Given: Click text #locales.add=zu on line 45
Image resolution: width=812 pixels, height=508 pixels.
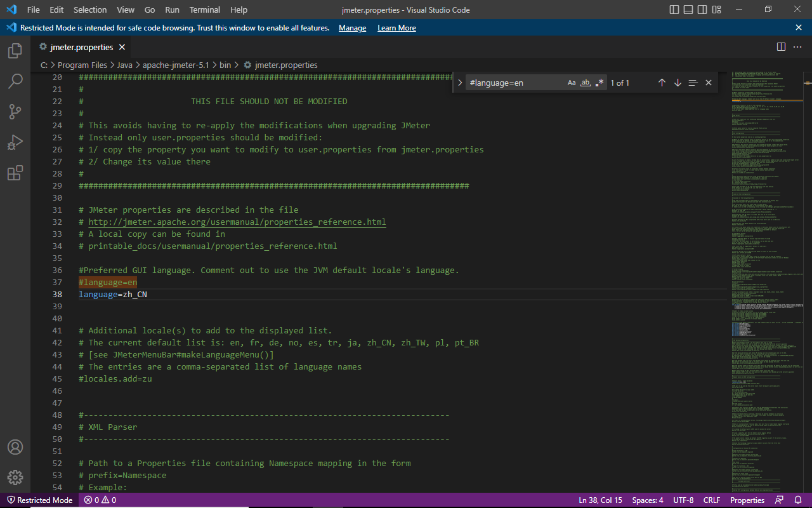Looking at the screenshot, I should point(115,379).
